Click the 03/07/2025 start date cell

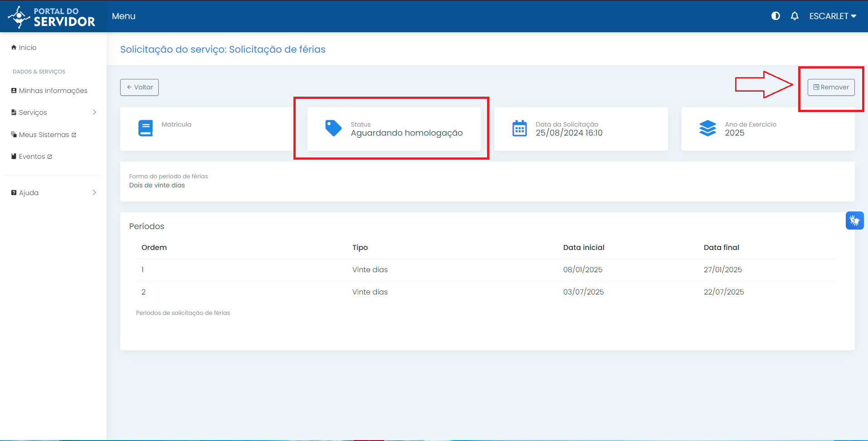point(584,292)
